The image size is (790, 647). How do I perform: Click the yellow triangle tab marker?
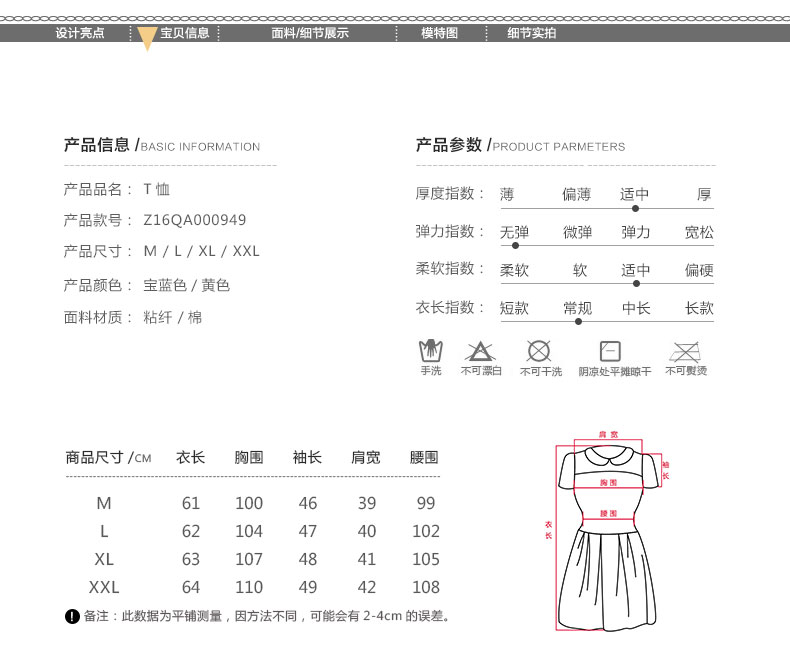click(x=147, y=39)
